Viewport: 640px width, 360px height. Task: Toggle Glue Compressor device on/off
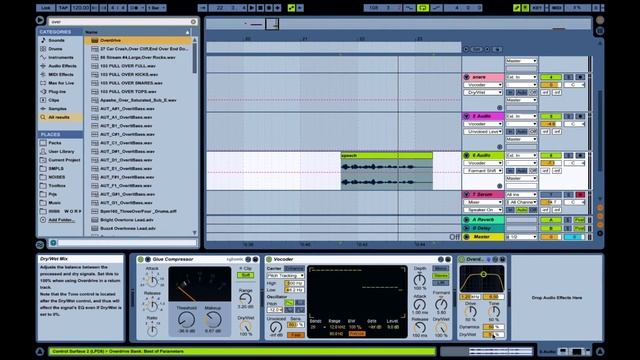pos(141,260)
